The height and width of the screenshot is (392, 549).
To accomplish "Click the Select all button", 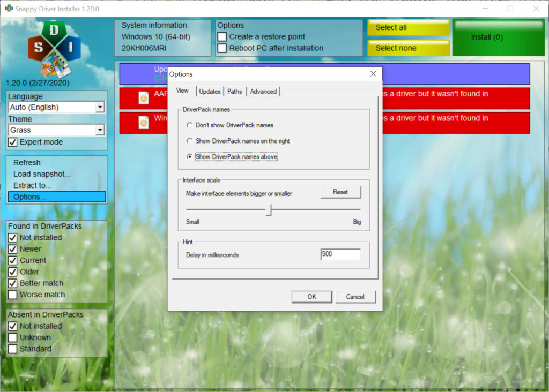I will (409, 28).
